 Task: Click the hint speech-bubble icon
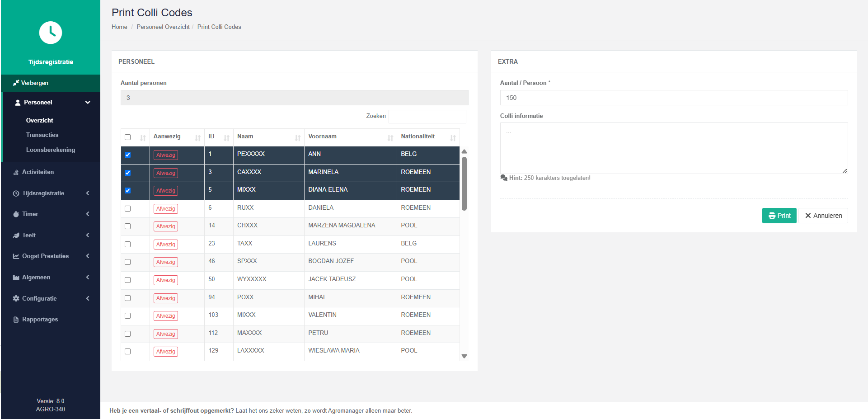pyautogui.click(x=504, y=178)
